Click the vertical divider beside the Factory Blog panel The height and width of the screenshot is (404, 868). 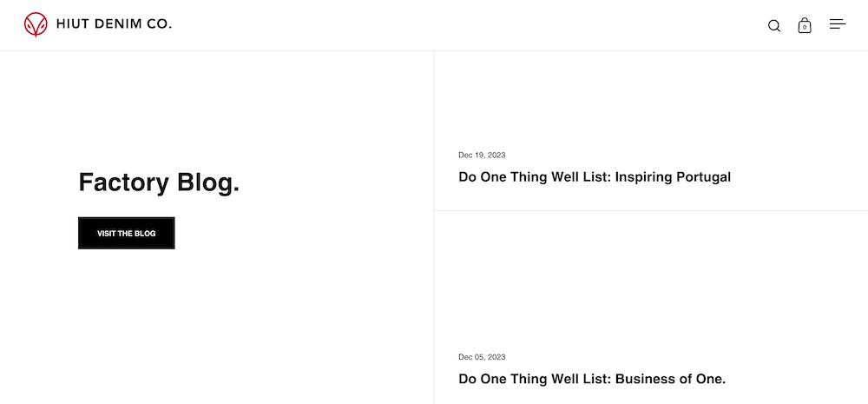tap(434, 261)
